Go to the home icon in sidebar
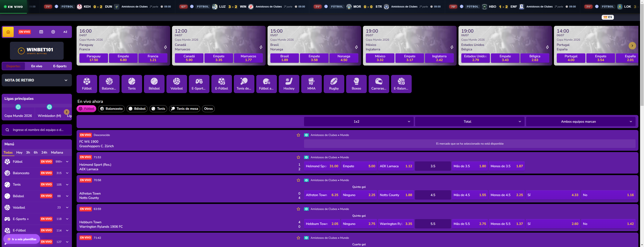The width and height of the screenshot is (644, 247). (8, 32)
